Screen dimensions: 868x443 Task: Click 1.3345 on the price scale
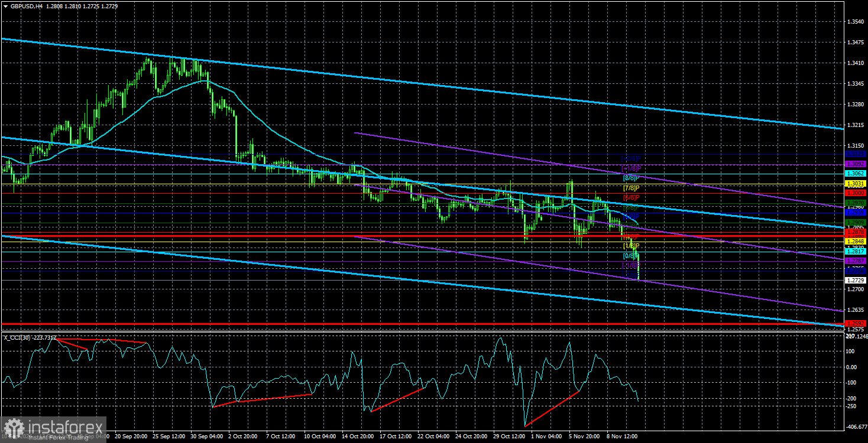click(856, 84)
